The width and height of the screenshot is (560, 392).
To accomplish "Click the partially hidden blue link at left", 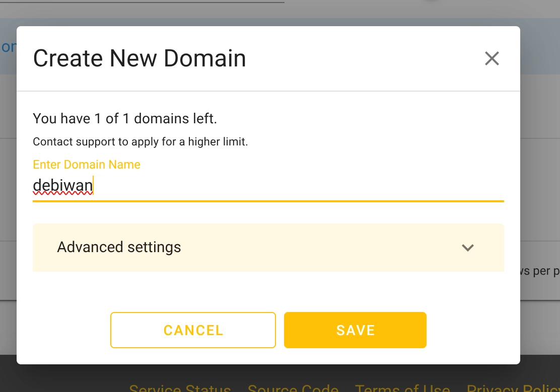I will pos(8,47).
